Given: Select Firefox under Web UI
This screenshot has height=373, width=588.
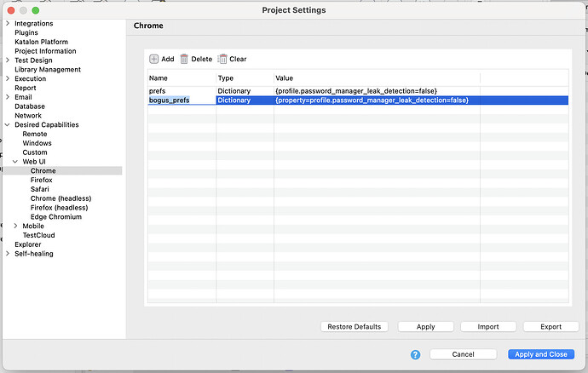Looking at the screenshot, I should pos(41,180).
